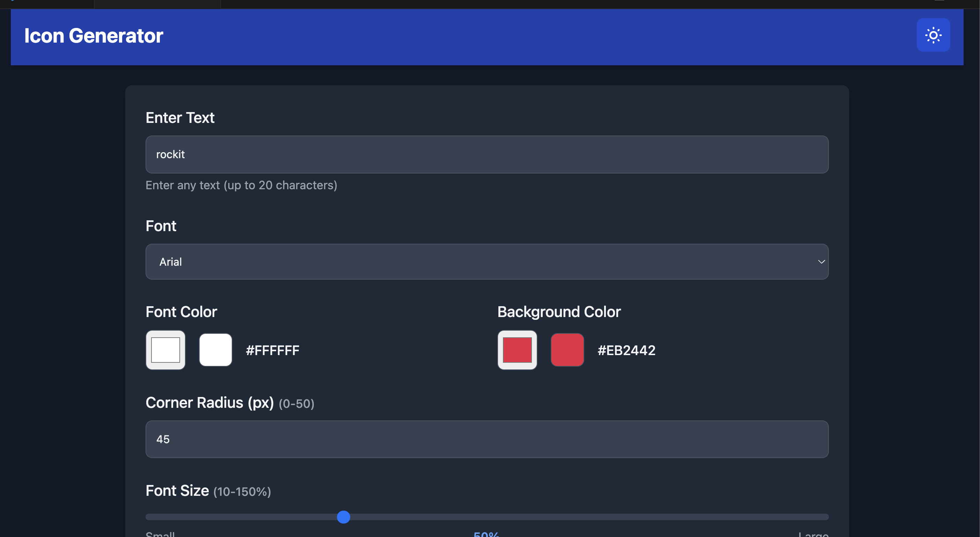
Task: Focus the Enter Text field containing rockit
Action: (x=487, y=155)
